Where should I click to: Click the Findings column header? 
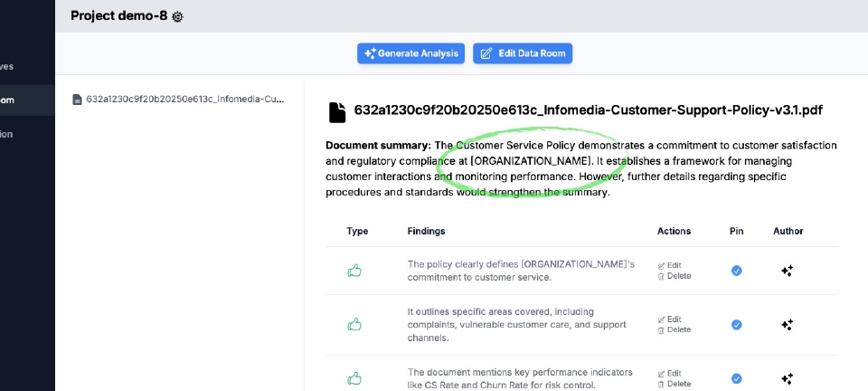coord(426,231)
